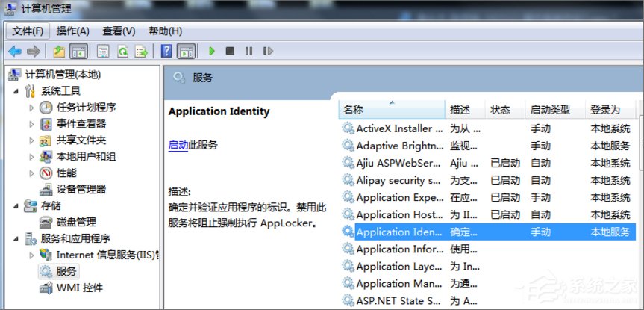This screenshot has height=310, width=644.
Task: Click the blue Back arrow toolbar icon
Action: point(15,52)
